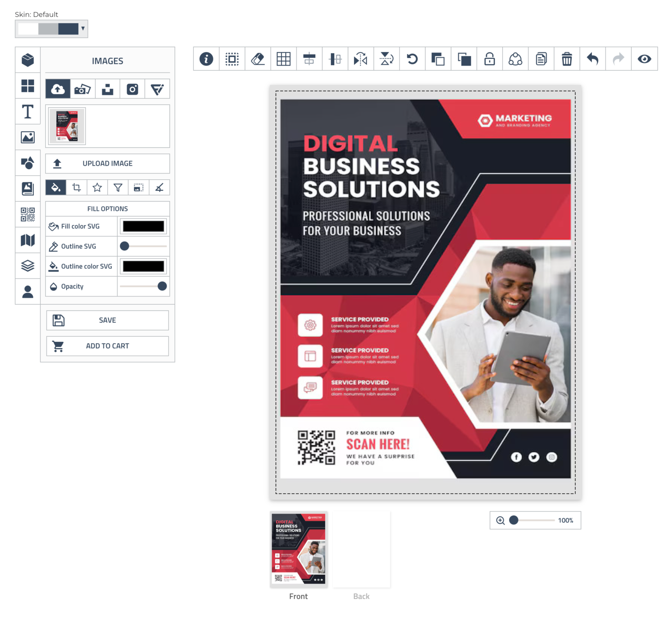Toggle the preview eye icon
672x627 pixels.
[x=644, y=59]
